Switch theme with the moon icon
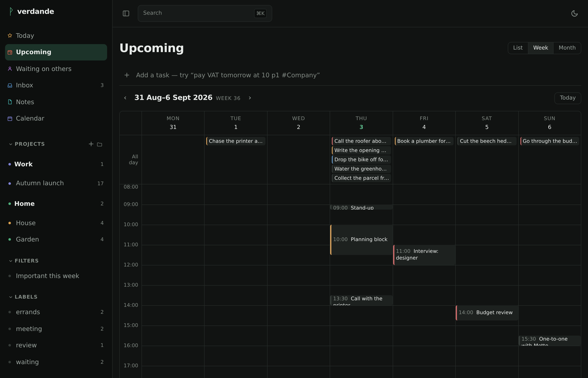 pyautogui.click(x=574, y=13)
